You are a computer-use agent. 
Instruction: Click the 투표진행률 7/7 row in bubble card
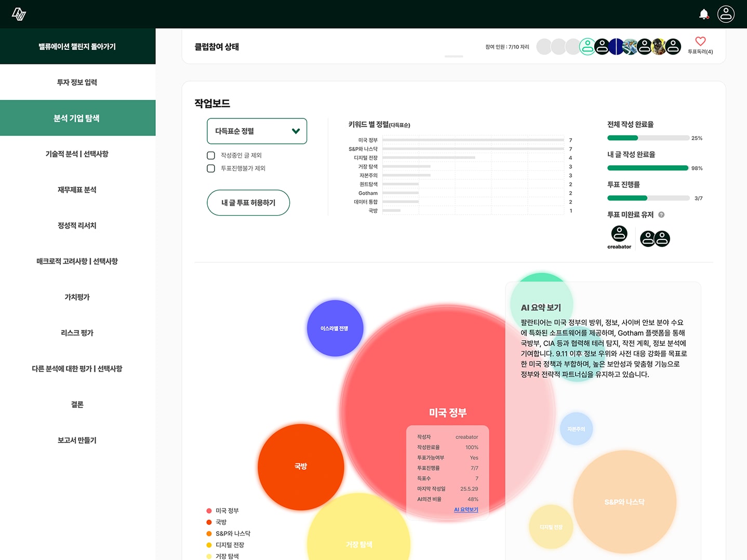pos(448,468)
